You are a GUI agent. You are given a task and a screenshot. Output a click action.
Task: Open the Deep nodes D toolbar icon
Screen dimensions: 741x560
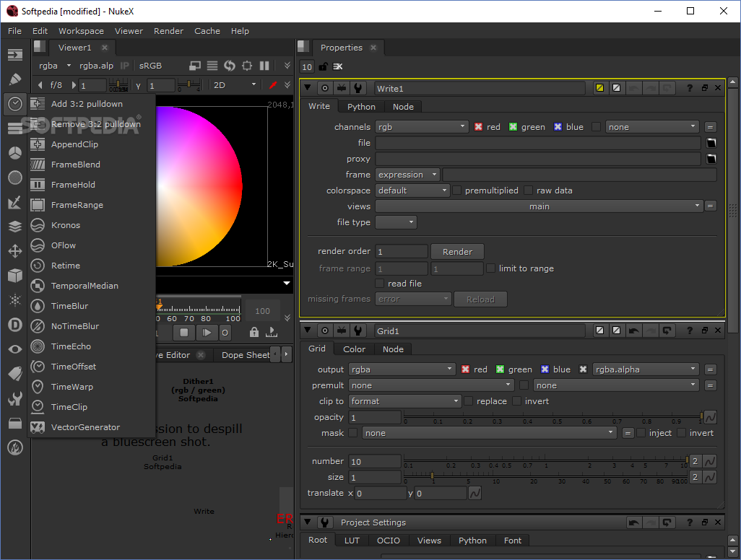(x=15, y=325)
